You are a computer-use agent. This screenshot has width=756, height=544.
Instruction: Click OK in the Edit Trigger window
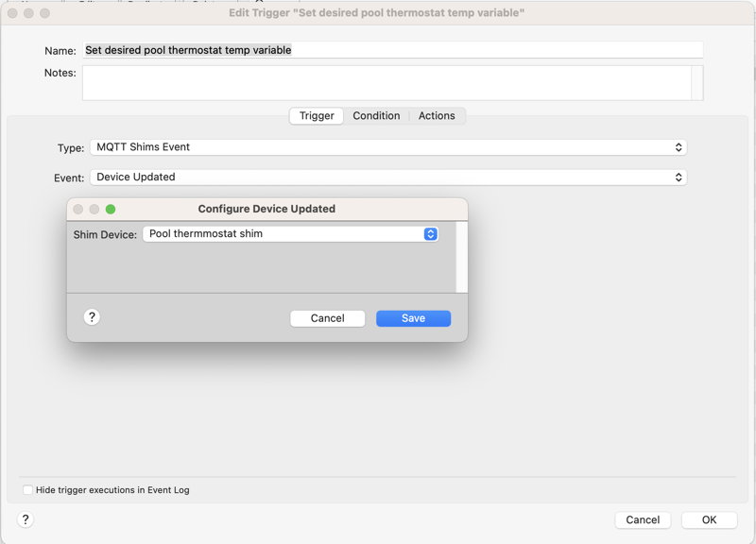coord(710,519)
